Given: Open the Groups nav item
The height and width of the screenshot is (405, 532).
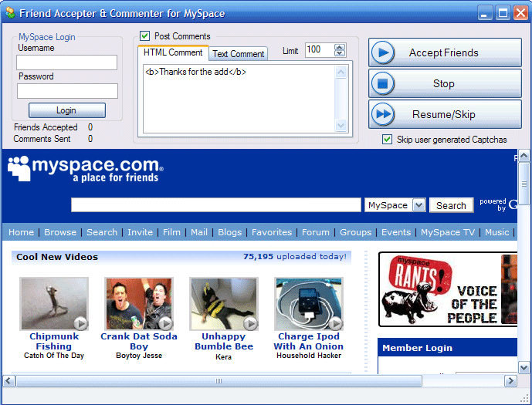Looking at the screenshot, I should pos(356,232).
